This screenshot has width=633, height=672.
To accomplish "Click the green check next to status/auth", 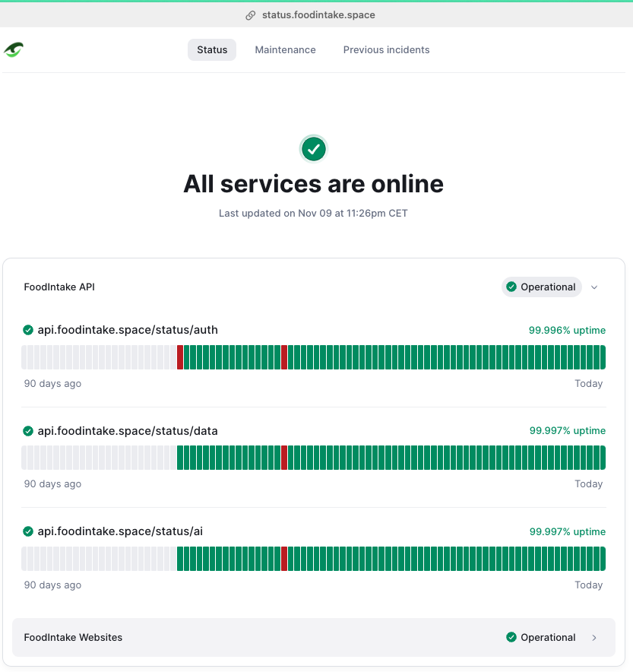I will tap(28, 330).
